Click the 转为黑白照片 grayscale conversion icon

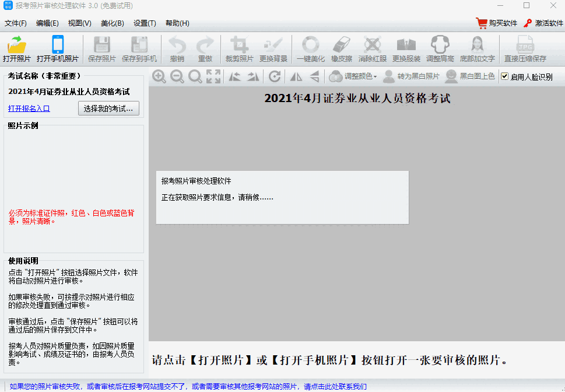(x=417, y=76)
